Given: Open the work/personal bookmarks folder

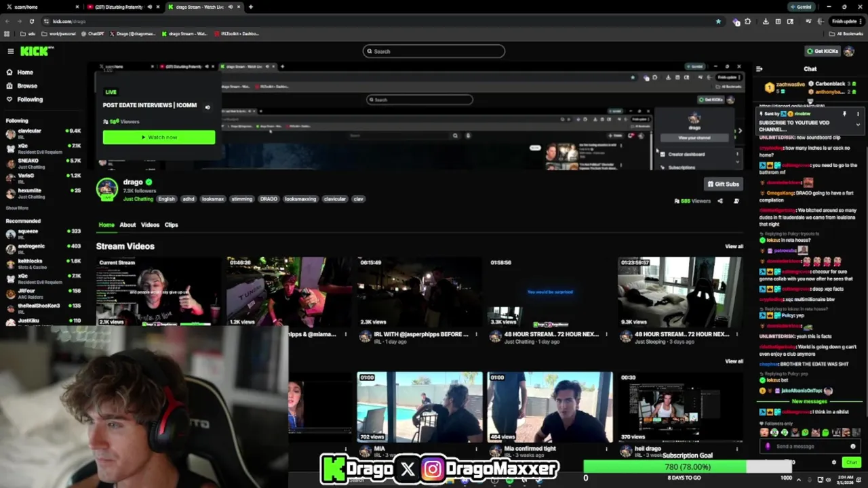Looking at the screenshot, I should (x=60, y=33).
